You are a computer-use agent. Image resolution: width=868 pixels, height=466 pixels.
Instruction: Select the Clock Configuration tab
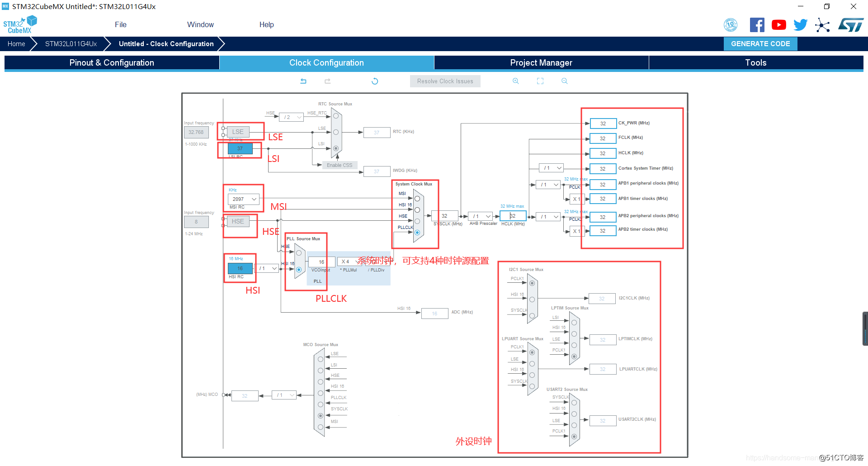(326, 63)
